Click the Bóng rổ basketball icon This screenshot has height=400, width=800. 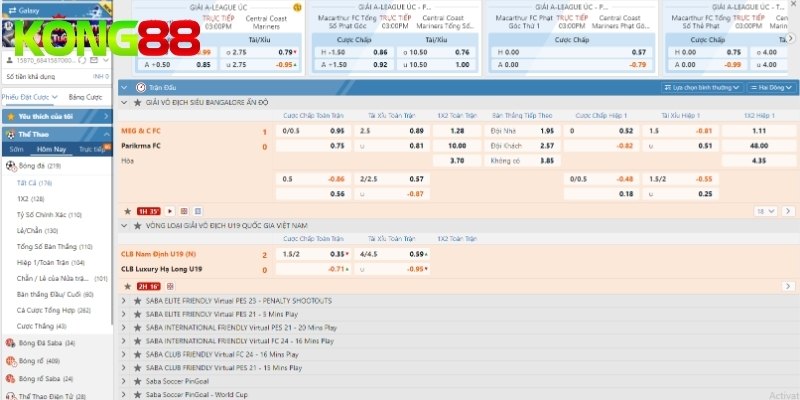click(x=11, y=360)
